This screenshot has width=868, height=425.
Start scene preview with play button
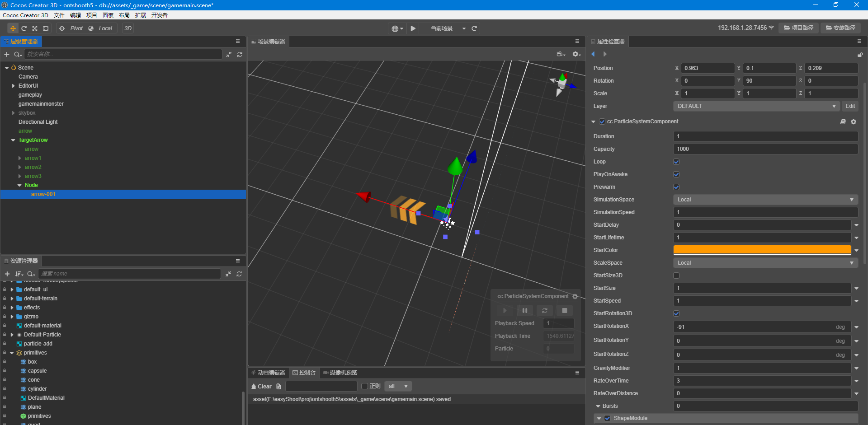pos(413,28)
